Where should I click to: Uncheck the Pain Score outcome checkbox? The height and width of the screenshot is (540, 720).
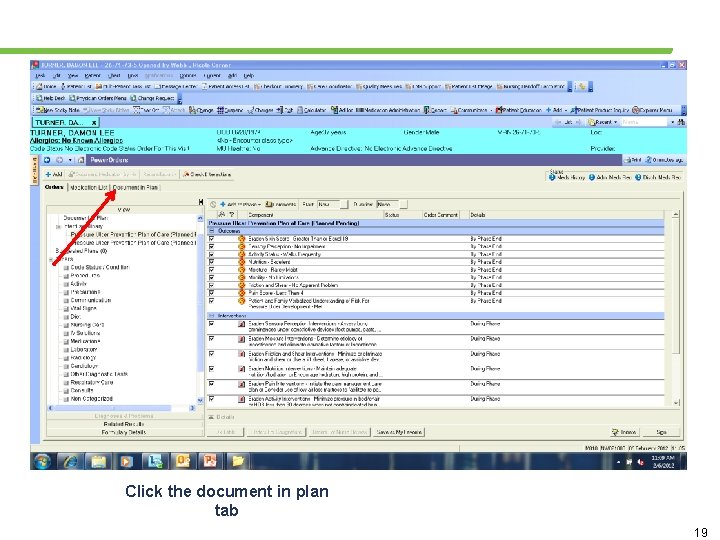212,292
